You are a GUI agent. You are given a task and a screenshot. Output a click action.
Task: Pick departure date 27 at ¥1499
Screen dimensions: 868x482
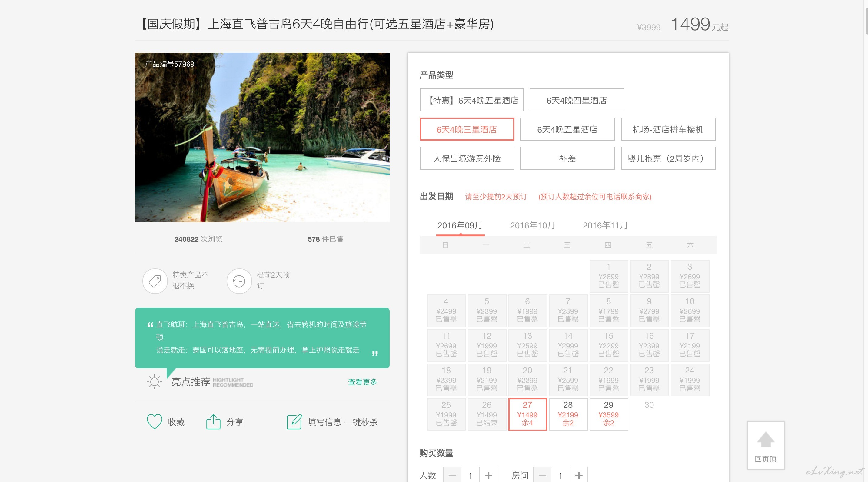pos(527,414)
